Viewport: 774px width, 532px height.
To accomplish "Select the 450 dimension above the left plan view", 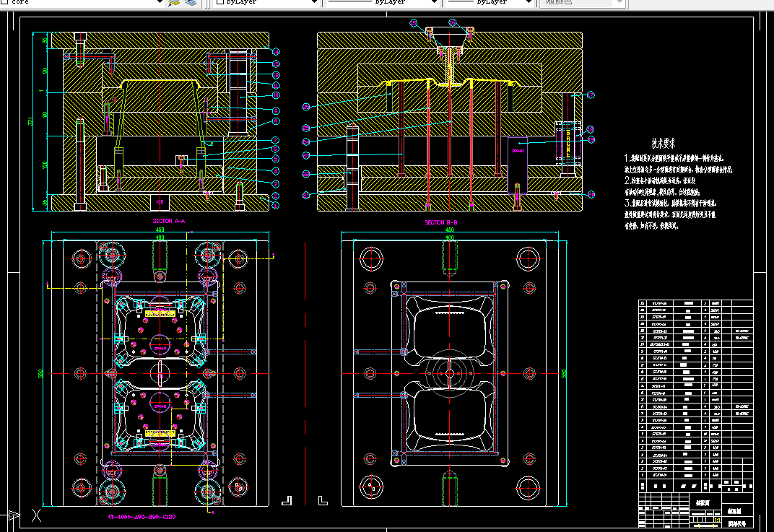I will 160,230.
